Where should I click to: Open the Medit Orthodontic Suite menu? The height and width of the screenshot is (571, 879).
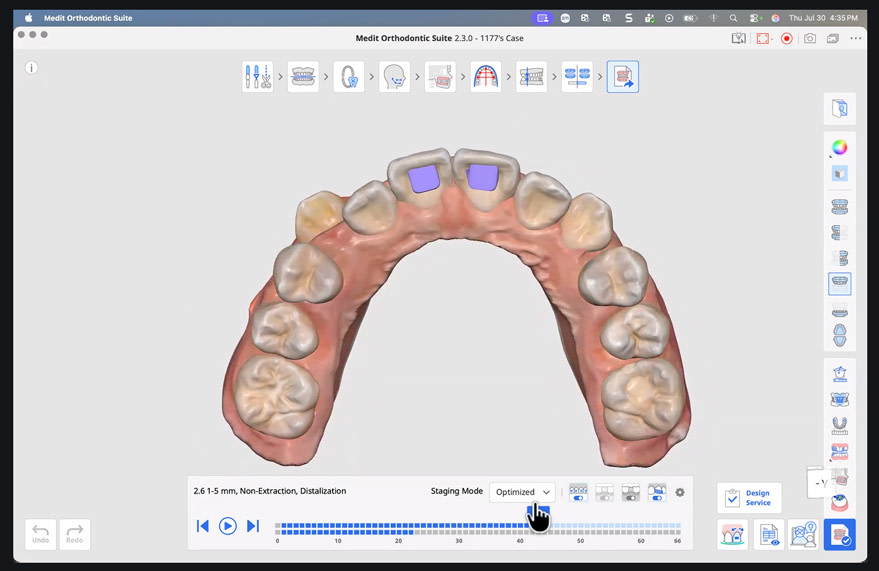(x=88, y=18)
